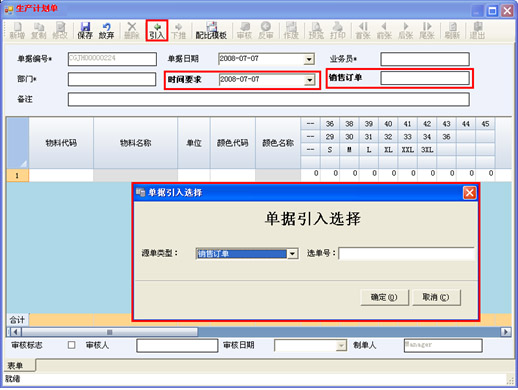Go to next record with 后张
Viewport: 518px width, 390px height.
coord(405,31)
